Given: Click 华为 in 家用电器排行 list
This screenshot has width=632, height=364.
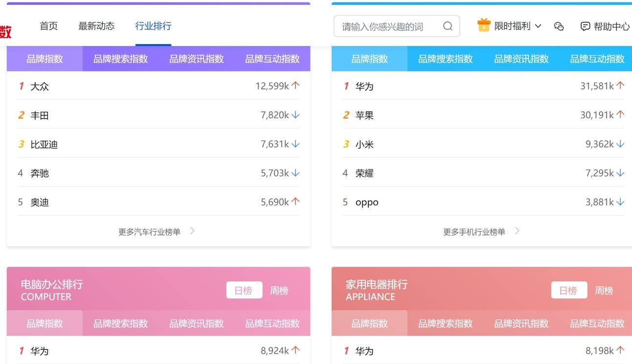Looking at the screenshot, I should (x=364, y=351).
